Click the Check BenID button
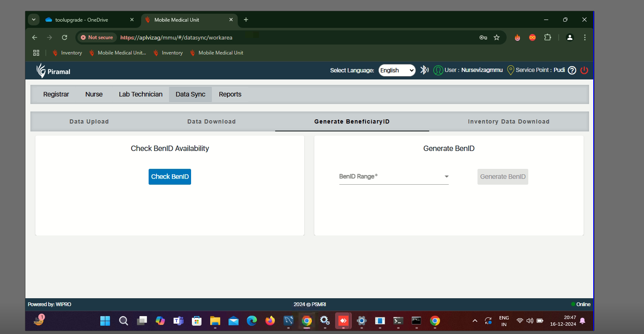The height and width of the screenshot is (334, 644). point(170,177)
